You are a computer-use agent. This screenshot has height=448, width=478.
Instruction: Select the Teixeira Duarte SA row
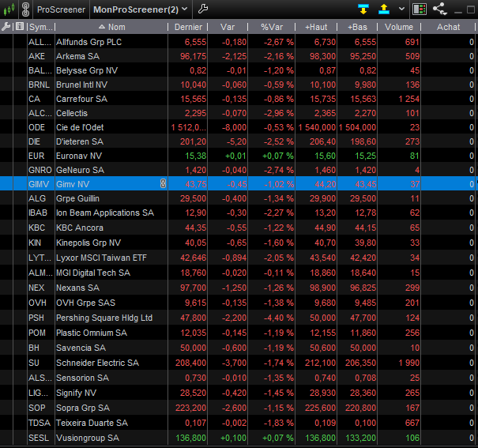point(238,423)
